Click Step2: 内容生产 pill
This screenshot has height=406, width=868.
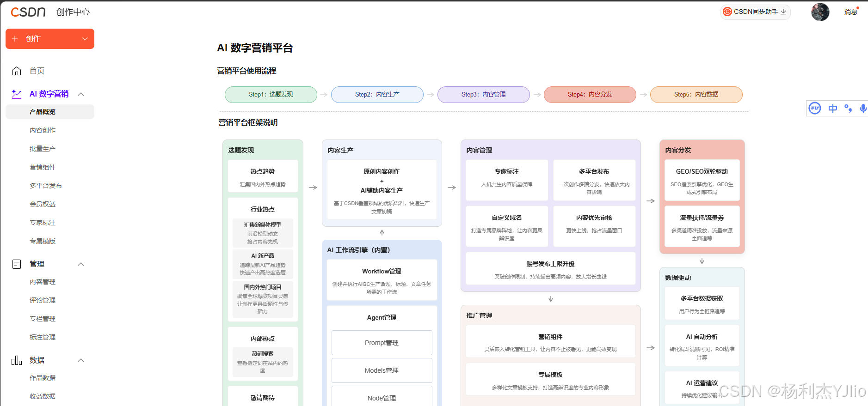(377, 95)
